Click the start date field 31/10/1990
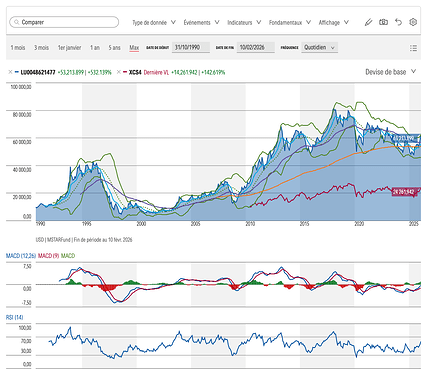Screen dimensions: 426x375 pos(191,47)
